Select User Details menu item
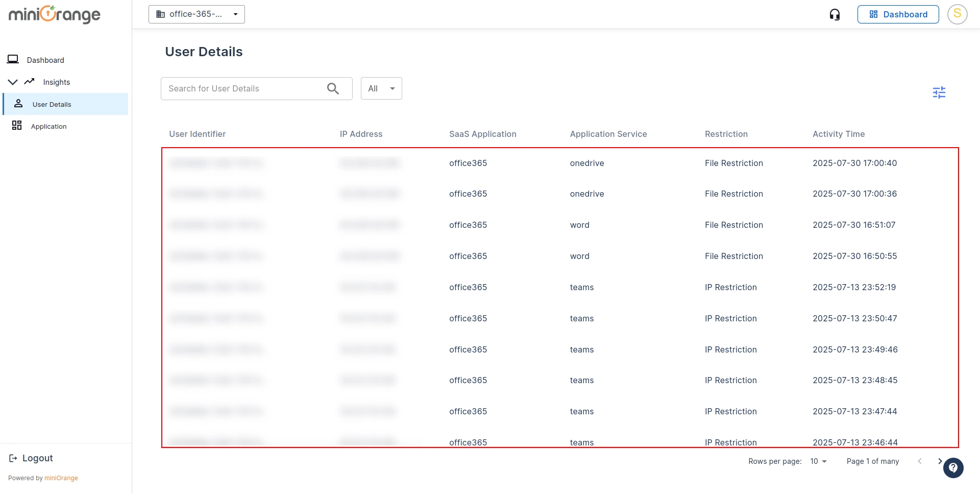980x494 pixels. (65, 104)
